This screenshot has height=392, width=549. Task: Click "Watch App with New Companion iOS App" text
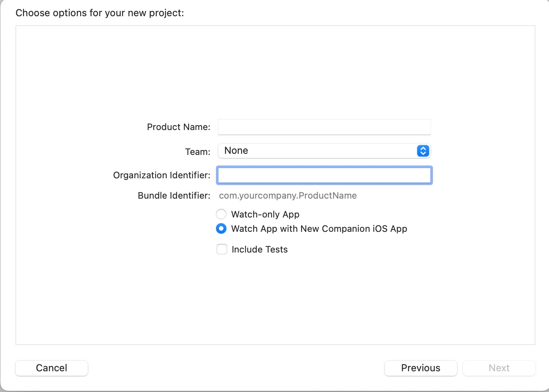pyautogui.click(x=319, y=229)
